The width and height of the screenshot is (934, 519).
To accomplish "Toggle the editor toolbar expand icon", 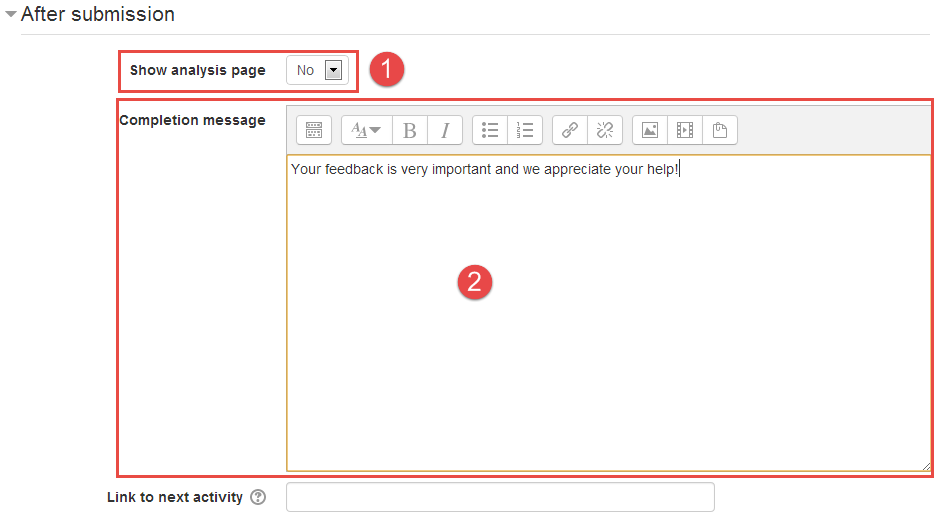I will point(314,130).
